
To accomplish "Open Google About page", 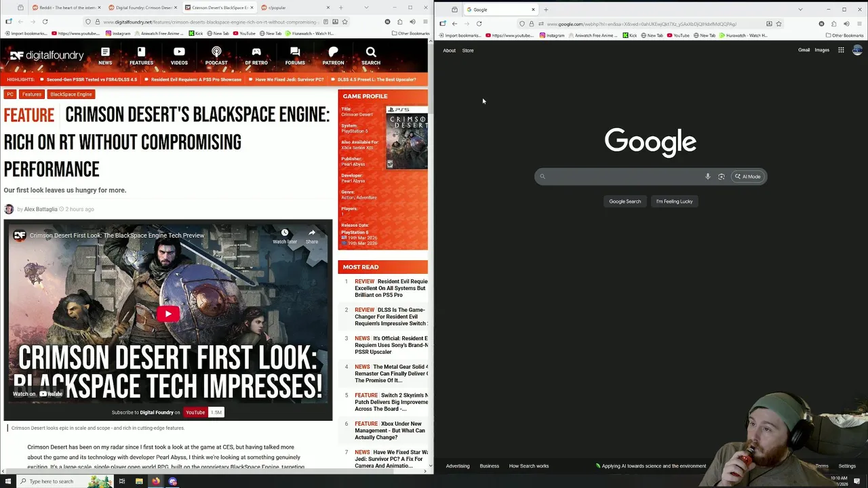I will [x=449, y=50].
